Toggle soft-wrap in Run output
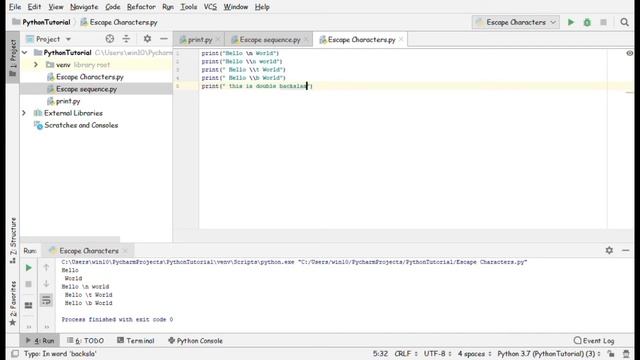 coord(46,300)
